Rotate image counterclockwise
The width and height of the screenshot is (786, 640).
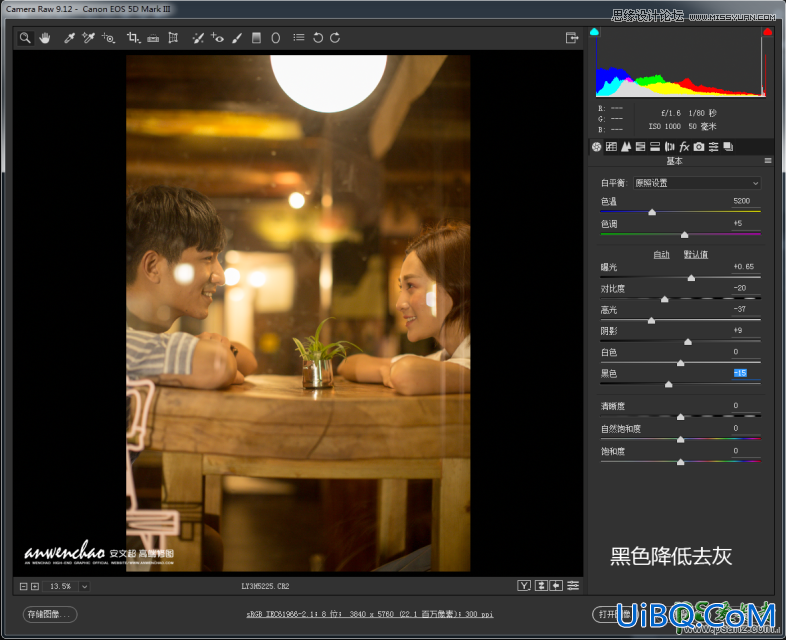[318, 38]
